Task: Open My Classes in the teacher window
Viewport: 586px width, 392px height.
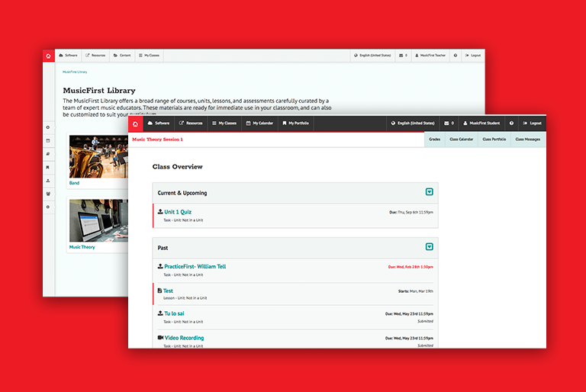Action: point(149,56)
